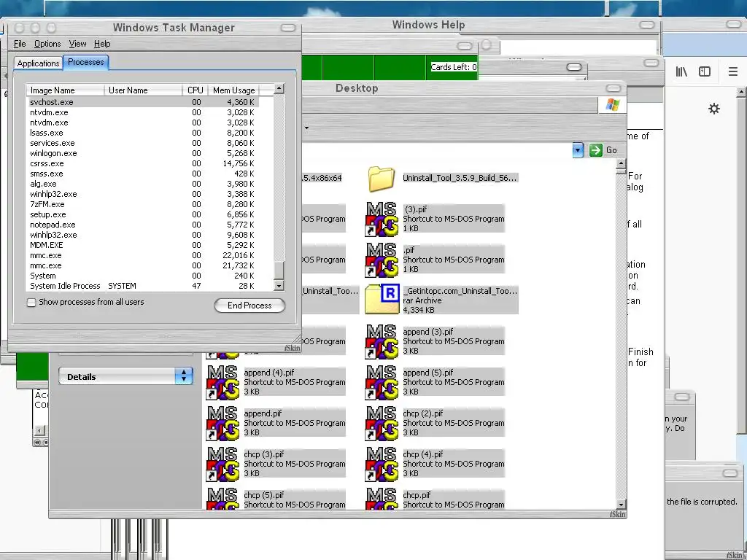747x560 pixels.
Task: Select the _Getintopc.com rar archive icon
Action: pyautogui.click(x=382, y=299)
